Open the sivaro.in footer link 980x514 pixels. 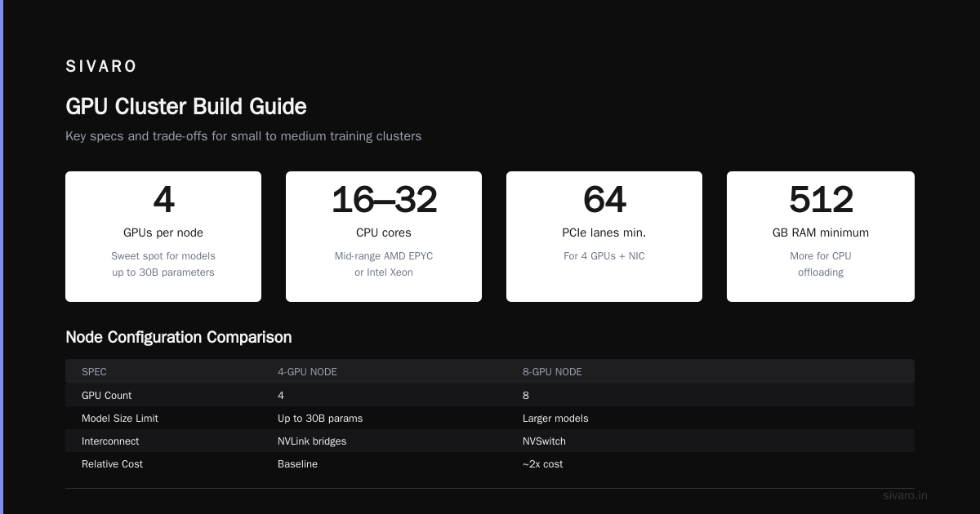pyautogui.click(x=905, y=495)
